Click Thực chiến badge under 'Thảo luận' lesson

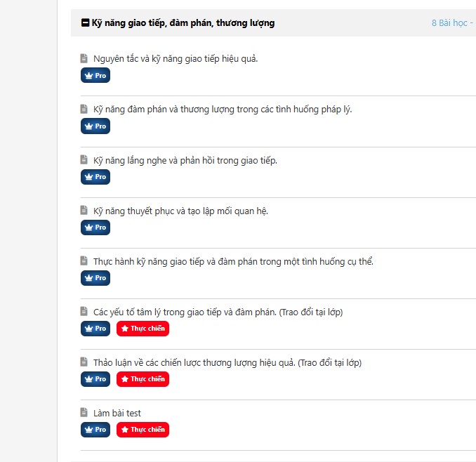tap(143, 379)
